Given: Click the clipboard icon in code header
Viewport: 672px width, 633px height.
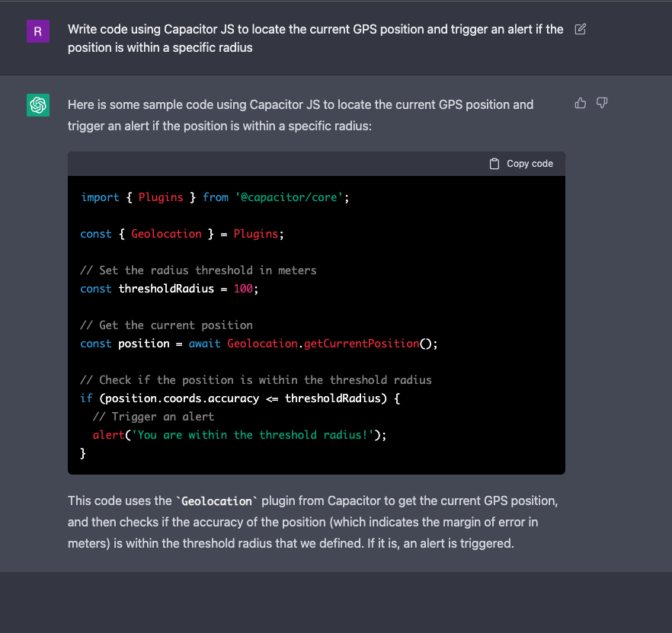Looking at the screenshot, I should coord(494,164).
